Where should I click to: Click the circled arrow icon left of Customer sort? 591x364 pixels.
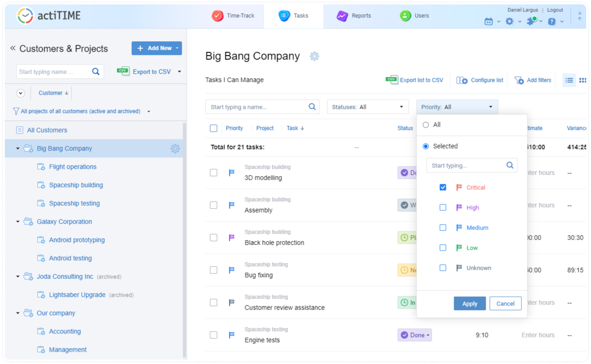(21, 93)
